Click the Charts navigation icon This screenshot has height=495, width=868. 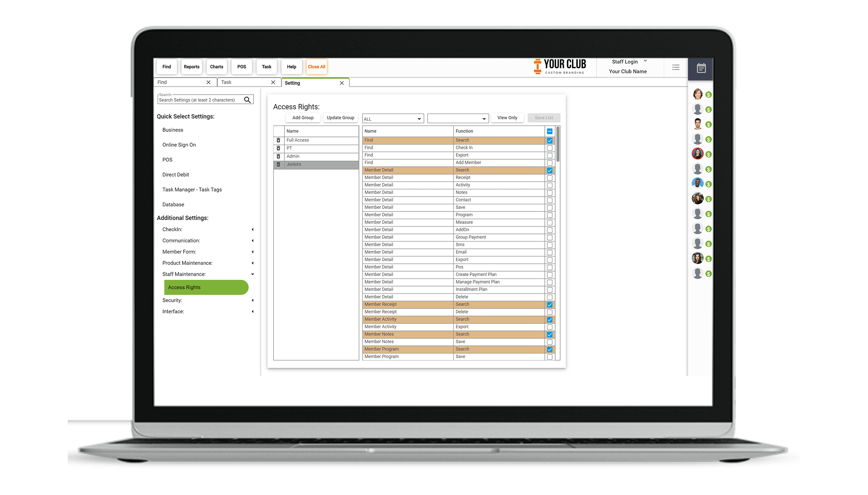click(x=216, y=66)
